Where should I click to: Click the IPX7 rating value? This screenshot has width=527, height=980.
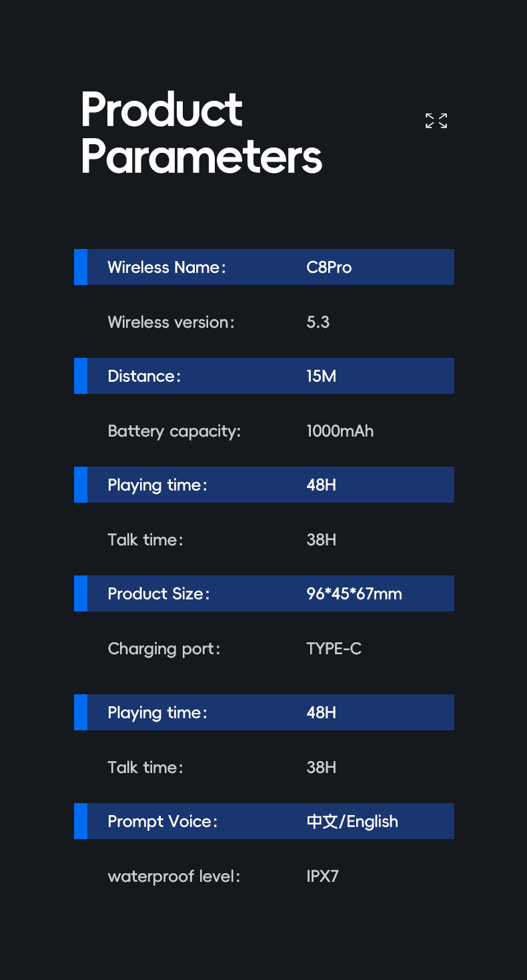click(x=323, y=876)
